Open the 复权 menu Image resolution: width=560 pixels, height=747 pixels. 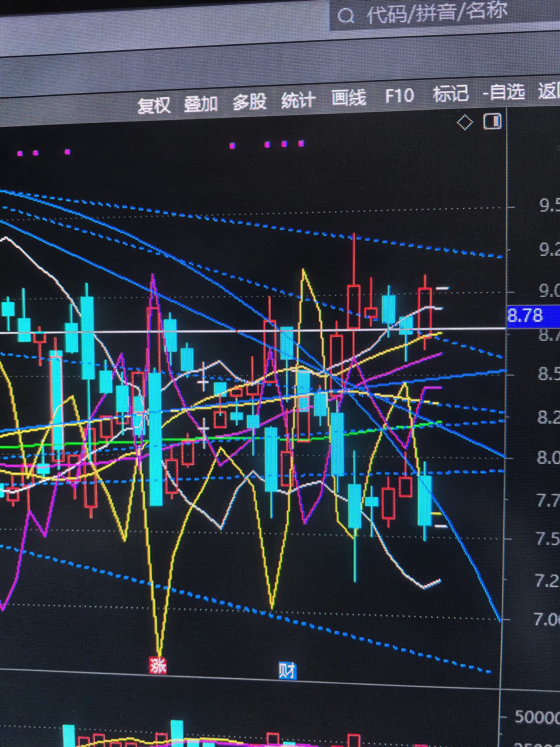154,105
